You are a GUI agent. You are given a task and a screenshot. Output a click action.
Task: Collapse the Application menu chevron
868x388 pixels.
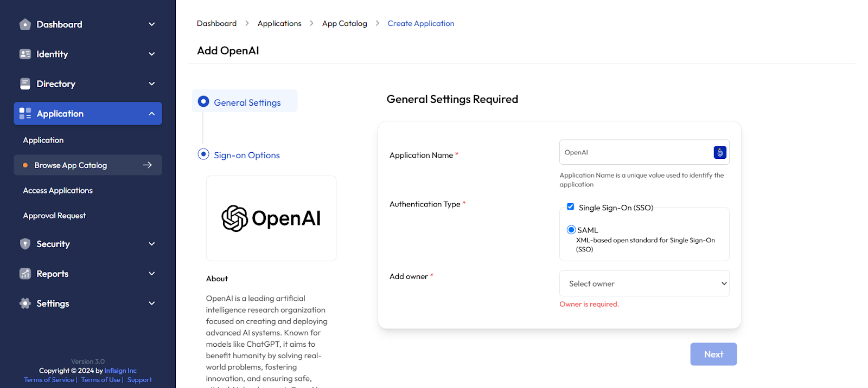click(x=152, y=114)
